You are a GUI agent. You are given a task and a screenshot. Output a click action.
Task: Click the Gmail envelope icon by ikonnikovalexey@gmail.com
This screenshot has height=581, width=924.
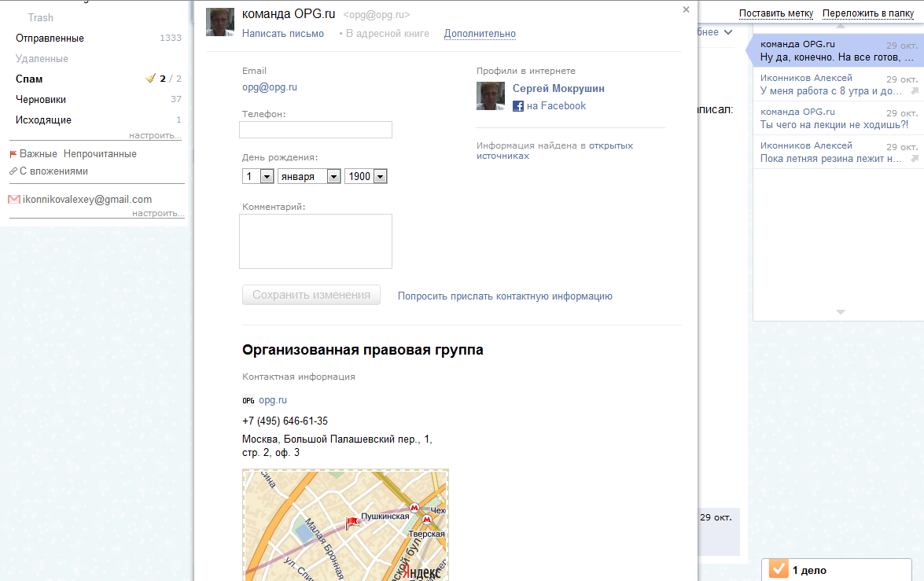click(x=14, y=200)
